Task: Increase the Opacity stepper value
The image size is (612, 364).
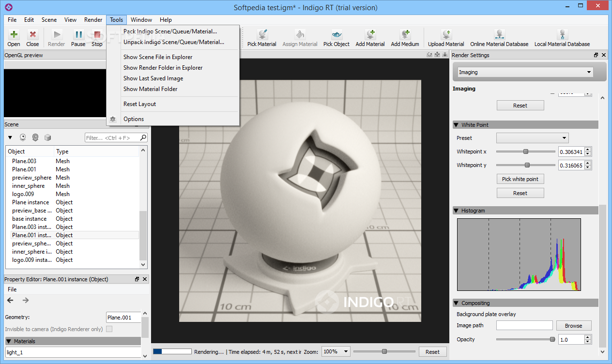Action: click(x=588, y=337)
